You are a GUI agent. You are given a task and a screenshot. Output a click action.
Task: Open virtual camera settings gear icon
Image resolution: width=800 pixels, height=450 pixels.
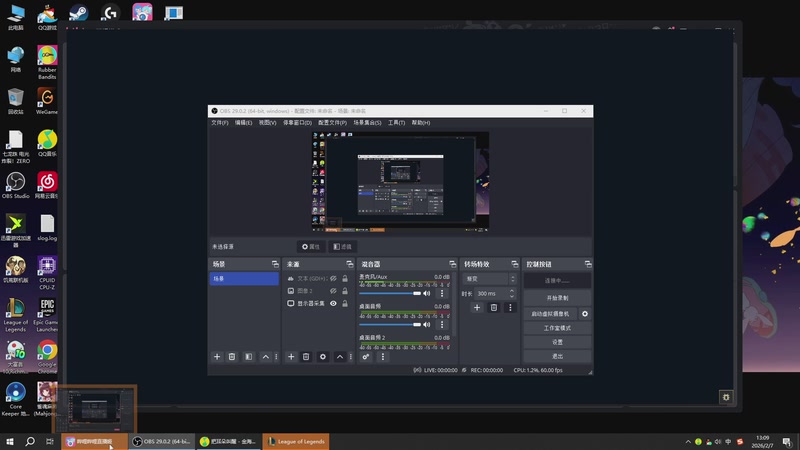pyautogui.click(x=585, y=314)
